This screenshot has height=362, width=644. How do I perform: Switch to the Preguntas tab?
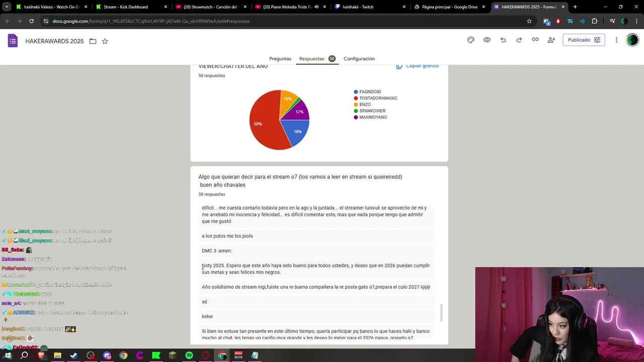pyautogui.click(x=280, y=59)
